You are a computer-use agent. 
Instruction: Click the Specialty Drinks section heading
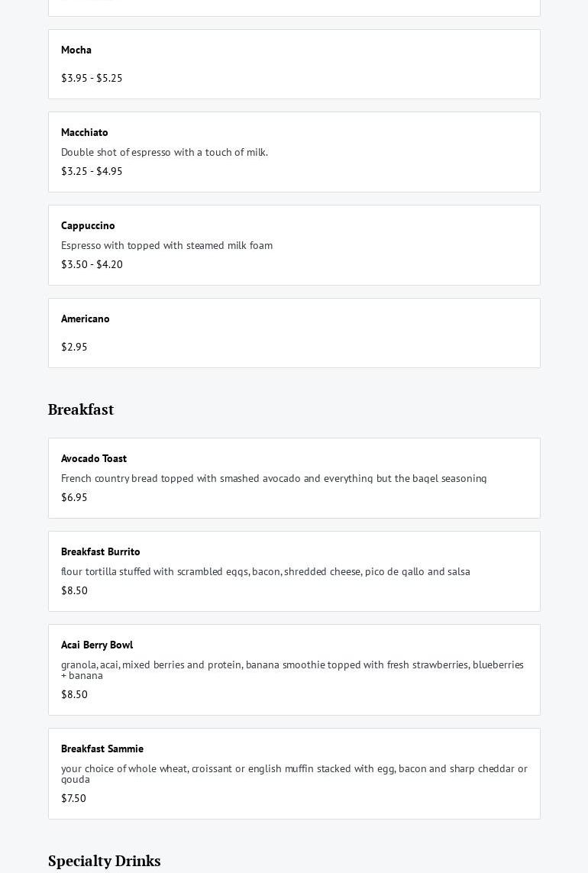click(105, 862)
